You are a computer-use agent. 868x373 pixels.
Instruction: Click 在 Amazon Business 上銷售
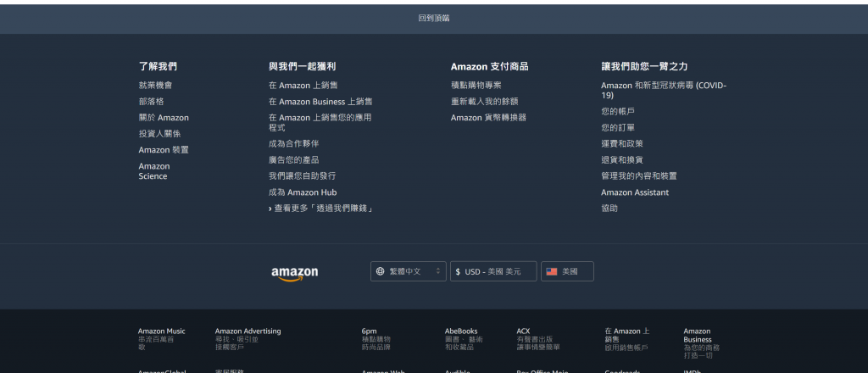tap(320, 101)
